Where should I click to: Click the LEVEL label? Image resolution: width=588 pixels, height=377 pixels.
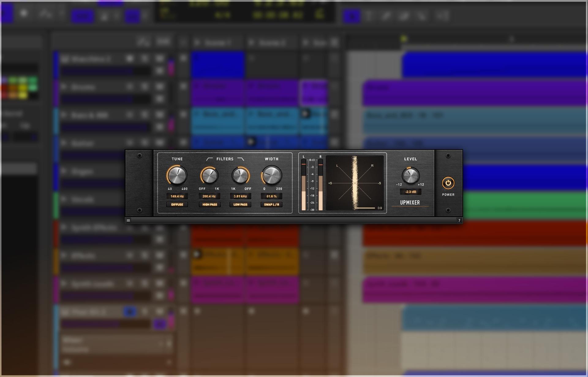[x=410, y=159]
